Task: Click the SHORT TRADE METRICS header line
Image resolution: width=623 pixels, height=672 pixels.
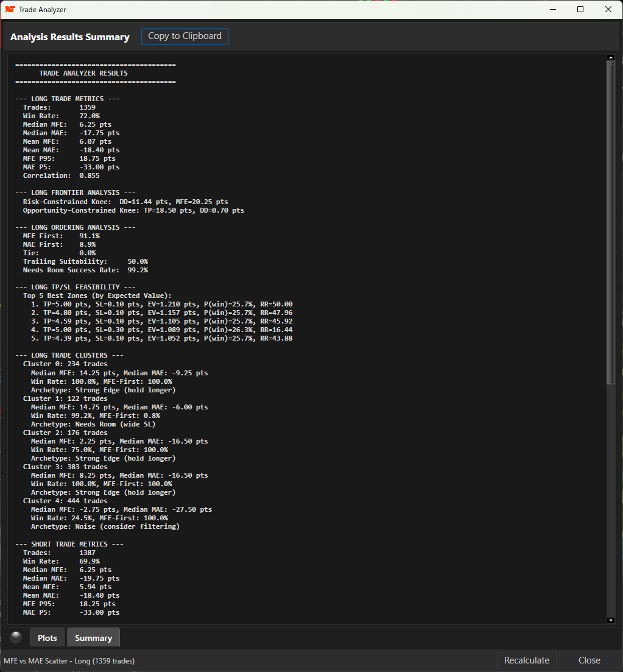Action: (x=69, y=544)
